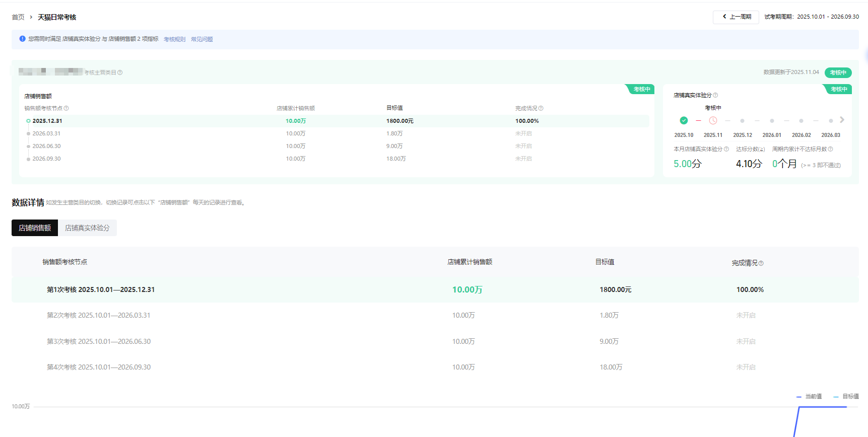
Task: Click help icon next to 考核主营类目
Action: [120, 72]
